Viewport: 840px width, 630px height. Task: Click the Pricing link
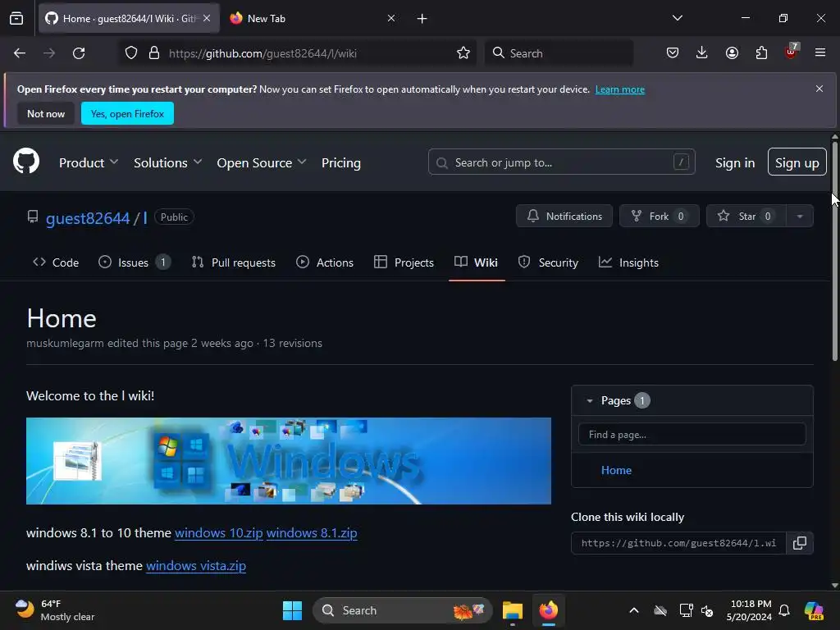tap(341, 163)
